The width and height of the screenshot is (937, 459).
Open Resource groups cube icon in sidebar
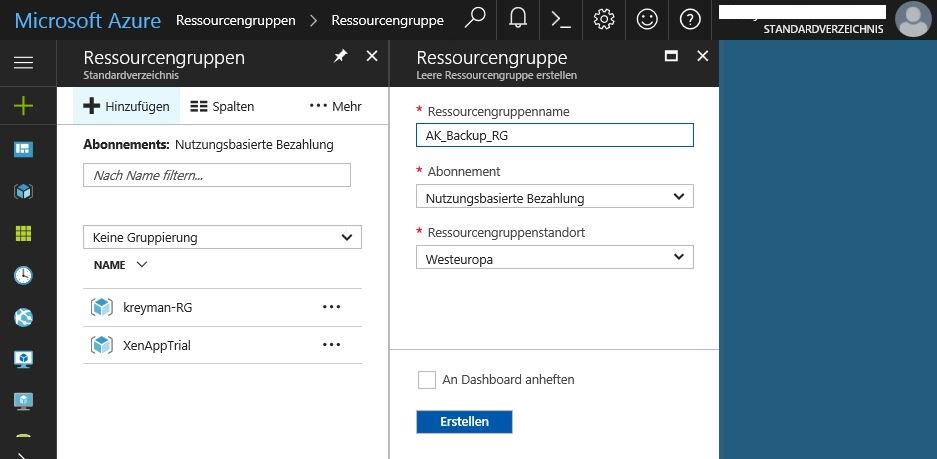[x=23, y=191]
